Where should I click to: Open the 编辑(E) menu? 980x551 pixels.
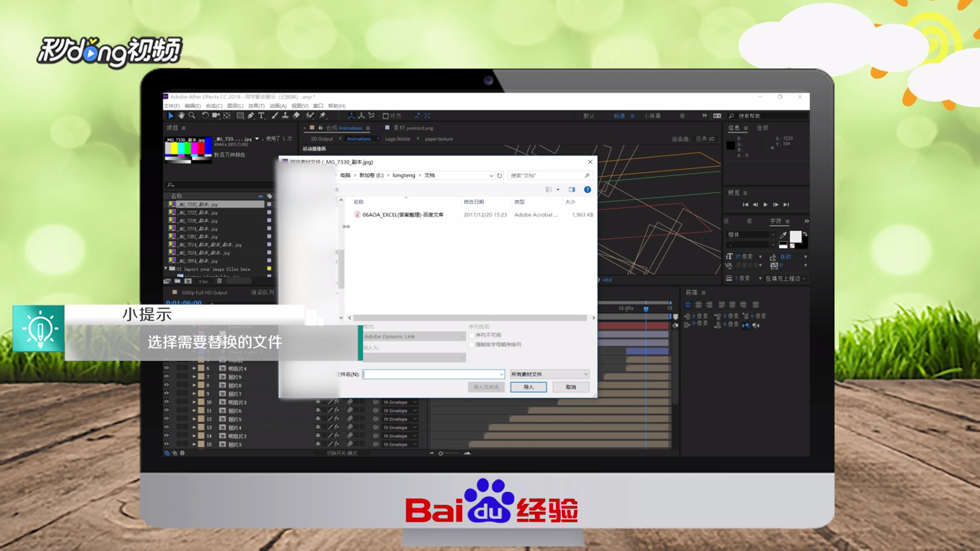(192, 106)
